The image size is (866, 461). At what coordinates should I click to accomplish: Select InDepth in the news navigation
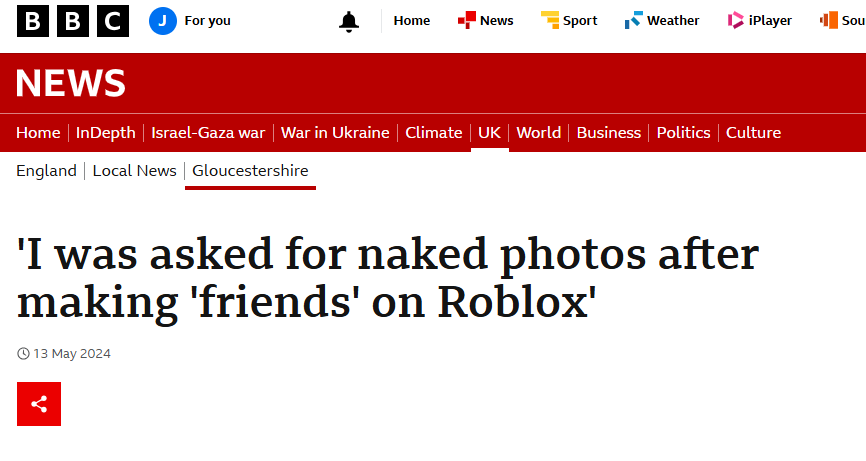(105, 133)
